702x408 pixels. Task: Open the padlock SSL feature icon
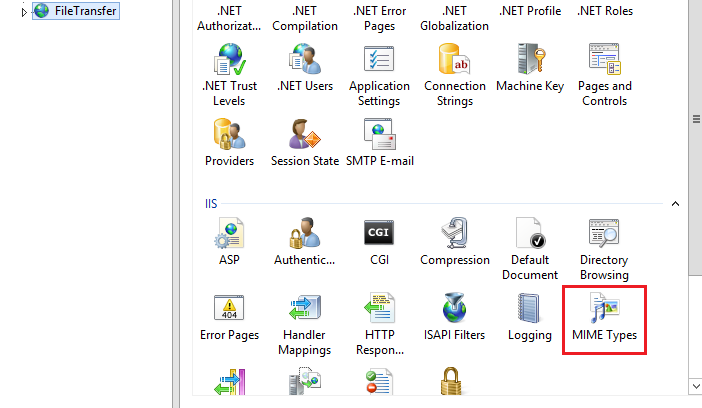(451, 381)
